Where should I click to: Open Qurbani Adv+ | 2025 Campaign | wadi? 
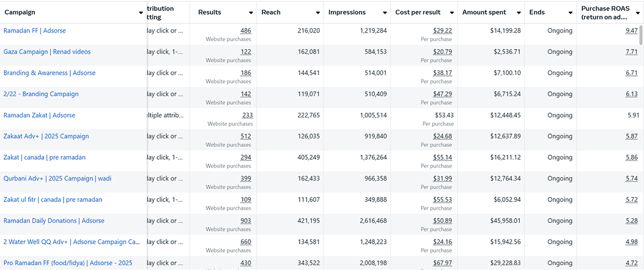(57, 179)
